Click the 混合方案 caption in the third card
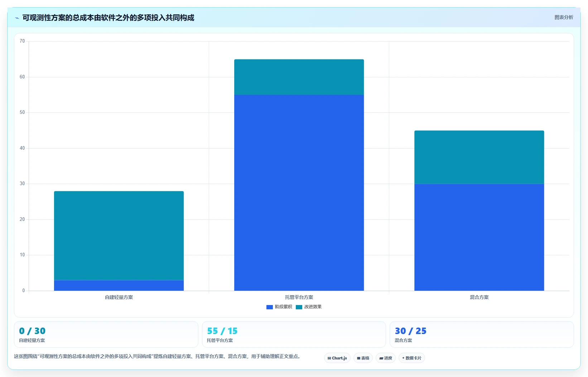The width and height of the screenshot is (588, 377). (x=403, y=340)
